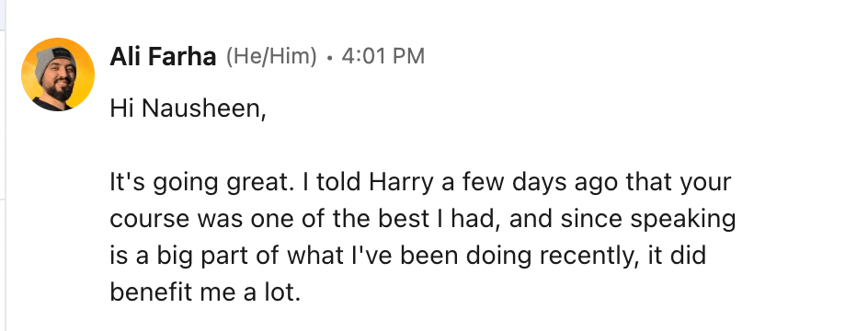Image resolution: width=868 pixels, height=331 pixels.
Task: Click the name 'Nausheen' in the greeting
Action: pos(203,108)
